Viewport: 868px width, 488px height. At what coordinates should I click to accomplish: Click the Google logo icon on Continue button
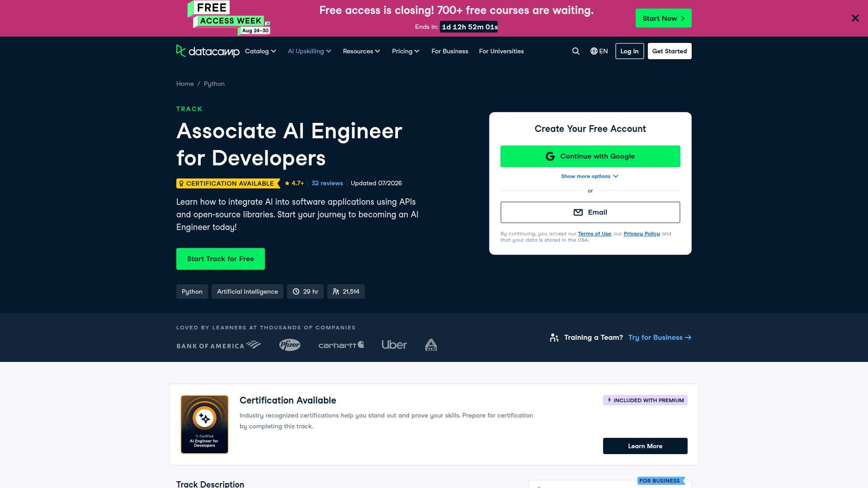(550, 156)
